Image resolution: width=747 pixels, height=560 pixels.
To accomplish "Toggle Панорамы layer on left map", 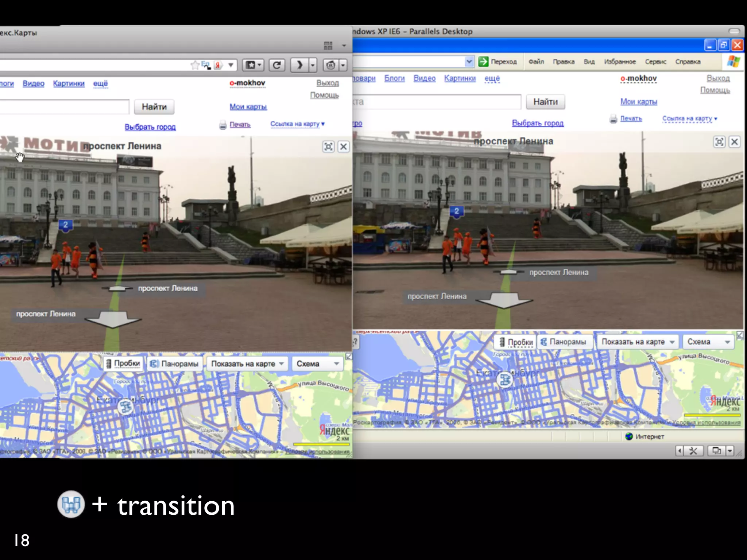I will (x=175, y=363).
